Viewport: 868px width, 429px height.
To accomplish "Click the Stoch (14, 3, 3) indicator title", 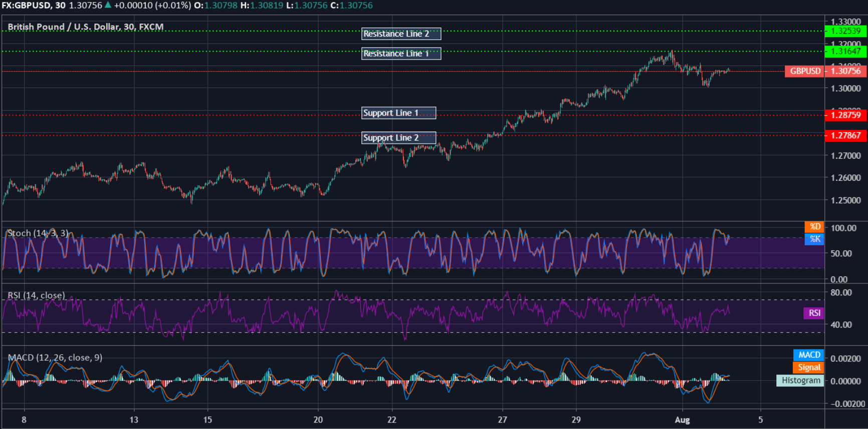I will tap(38, 233).
